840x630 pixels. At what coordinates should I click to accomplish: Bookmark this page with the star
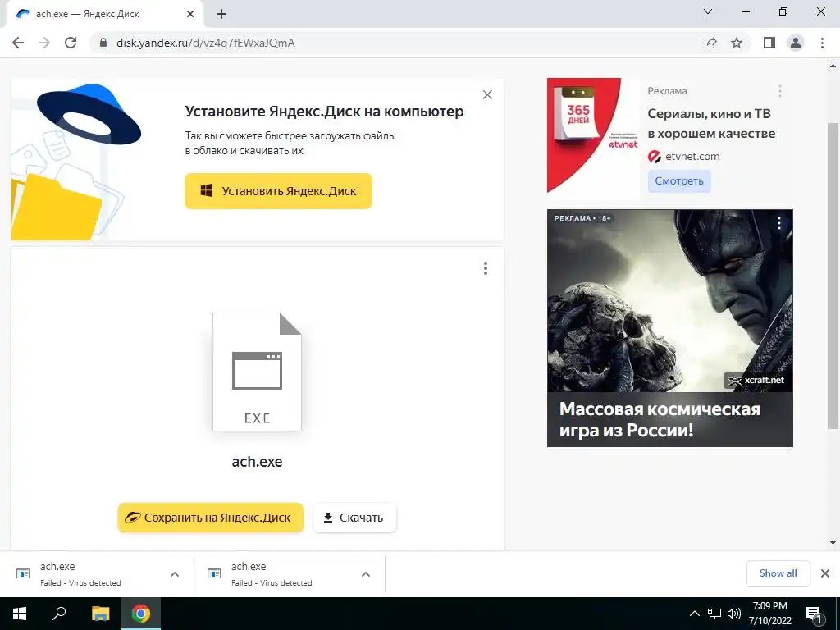pyautogui.click(x=737, y=43)
